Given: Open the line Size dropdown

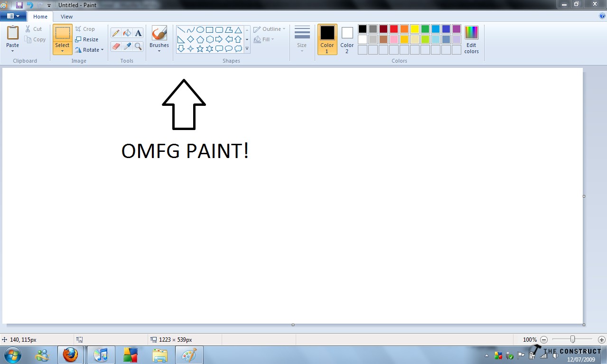Looking at the screenshot, I should [302, 39].
